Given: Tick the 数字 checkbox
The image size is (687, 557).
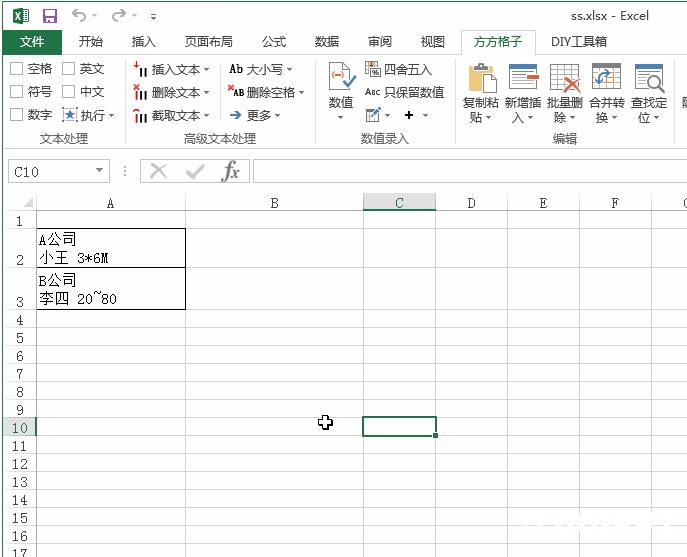Looking at the screenshot, I should pos(16,114).
